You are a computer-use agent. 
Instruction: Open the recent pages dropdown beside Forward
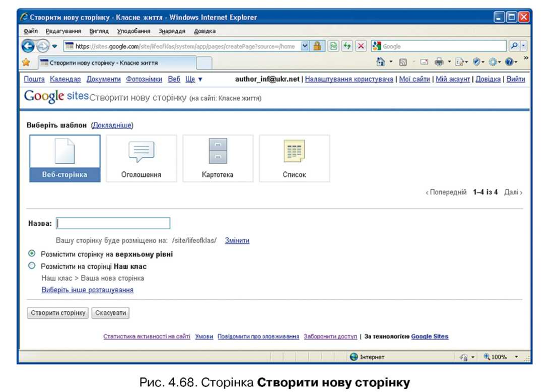54,46
